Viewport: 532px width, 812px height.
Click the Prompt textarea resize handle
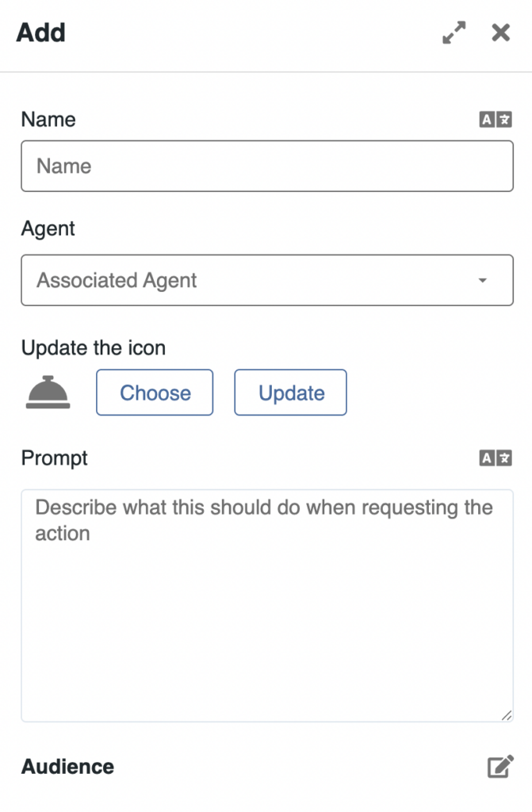(507, 715)
